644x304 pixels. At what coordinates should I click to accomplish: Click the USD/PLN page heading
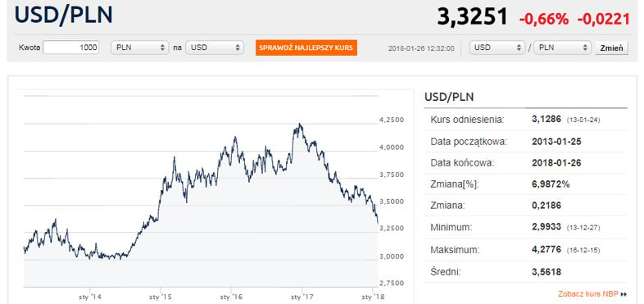64,14
